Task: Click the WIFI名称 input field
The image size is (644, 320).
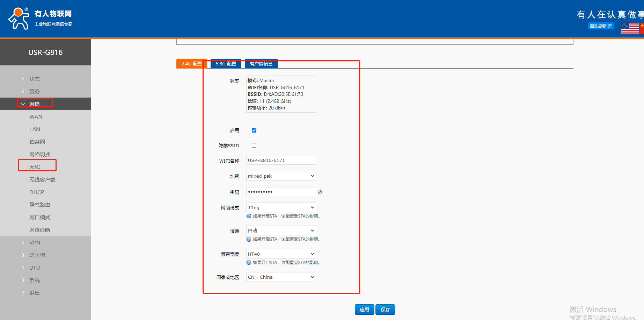Action: [281, 160]
